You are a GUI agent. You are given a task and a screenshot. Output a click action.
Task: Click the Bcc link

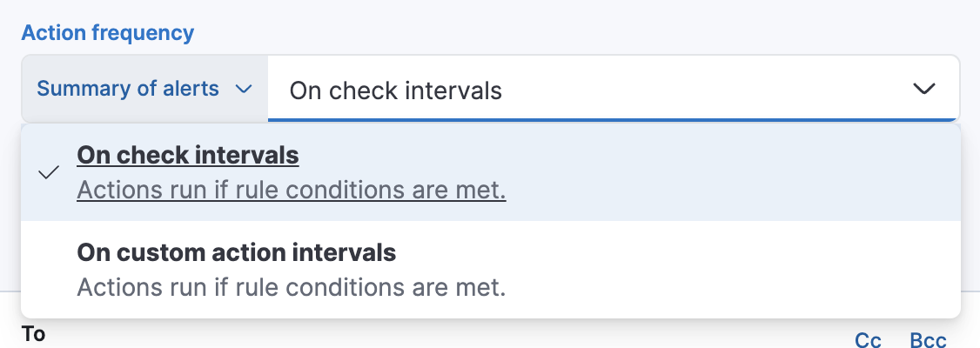[x=928, y=339]
